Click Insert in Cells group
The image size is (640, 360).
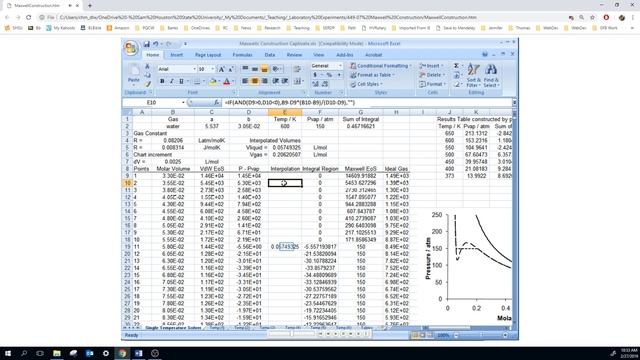[431, 66]
